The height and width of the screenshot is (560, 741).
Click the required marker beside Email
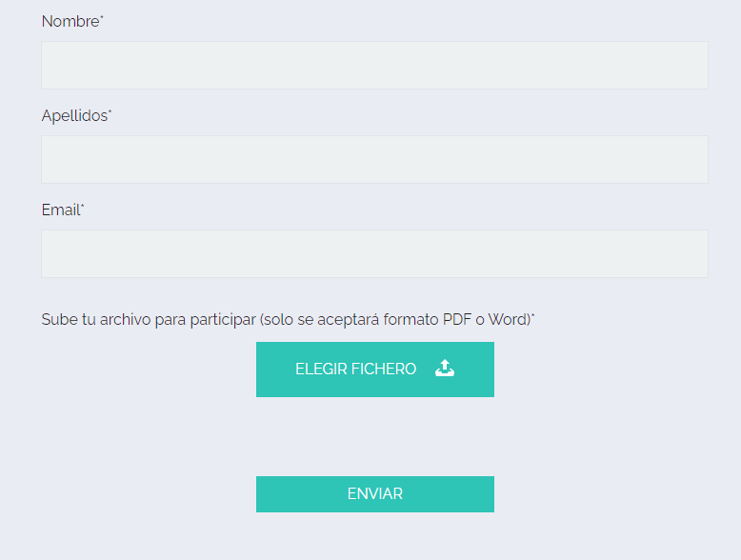point(82,206)
